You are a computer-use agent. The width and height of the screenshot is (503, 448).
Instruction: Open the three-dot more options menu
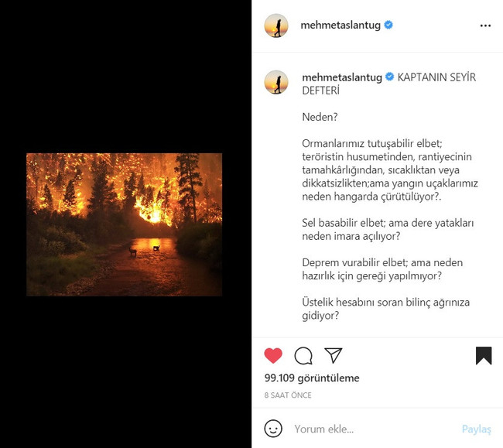click(485, 26)
